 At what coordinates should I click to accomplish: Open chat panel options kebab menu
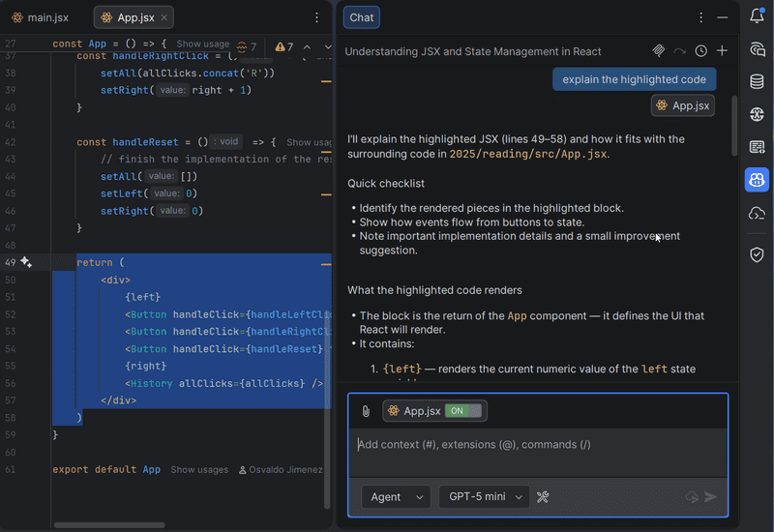coord(700,17)
